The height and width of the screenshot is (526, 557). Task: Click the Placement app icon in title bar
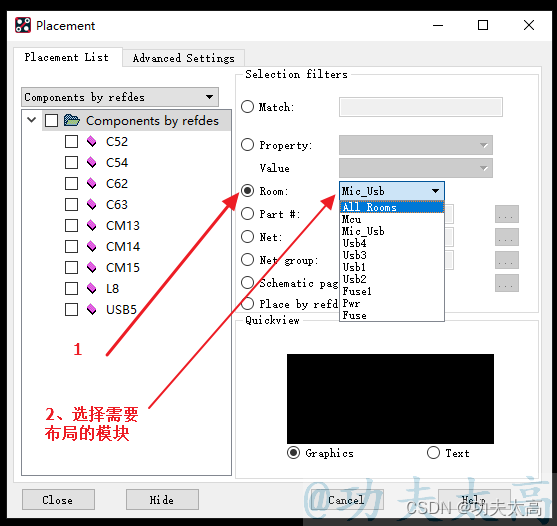(23, 25)
